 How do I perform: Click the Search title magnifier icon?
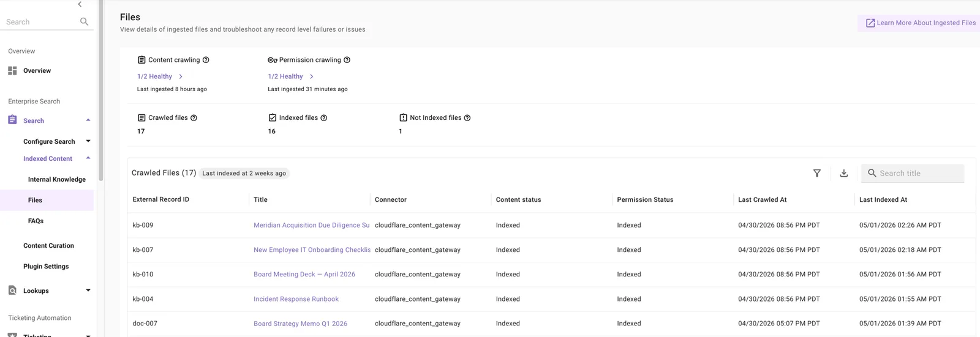pos(872,173)
